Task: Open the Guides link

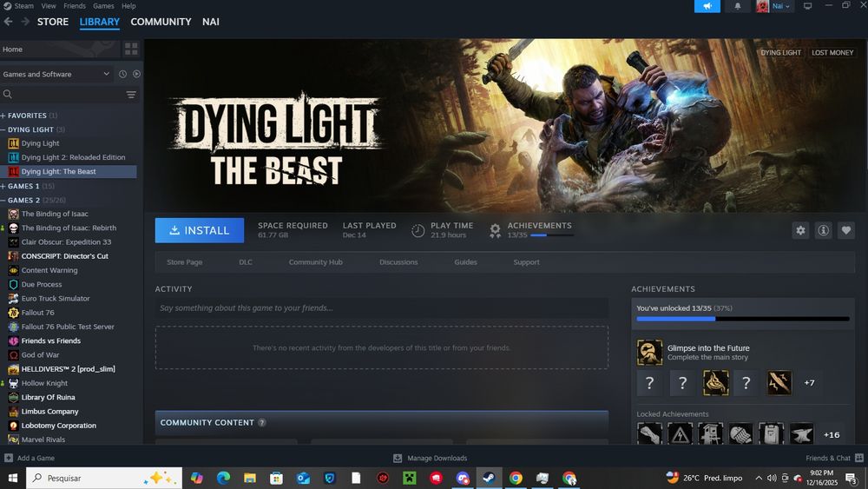Action: pyautogui.click(x=465, y=262)
